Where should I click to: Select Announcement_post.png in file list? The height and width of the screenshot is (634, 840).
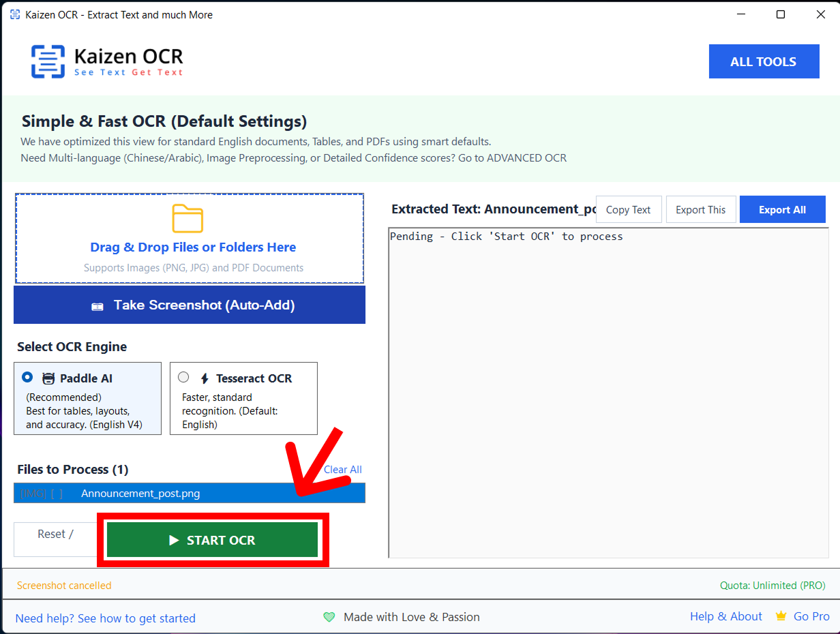pyautogui.click(x=140, y=494)
